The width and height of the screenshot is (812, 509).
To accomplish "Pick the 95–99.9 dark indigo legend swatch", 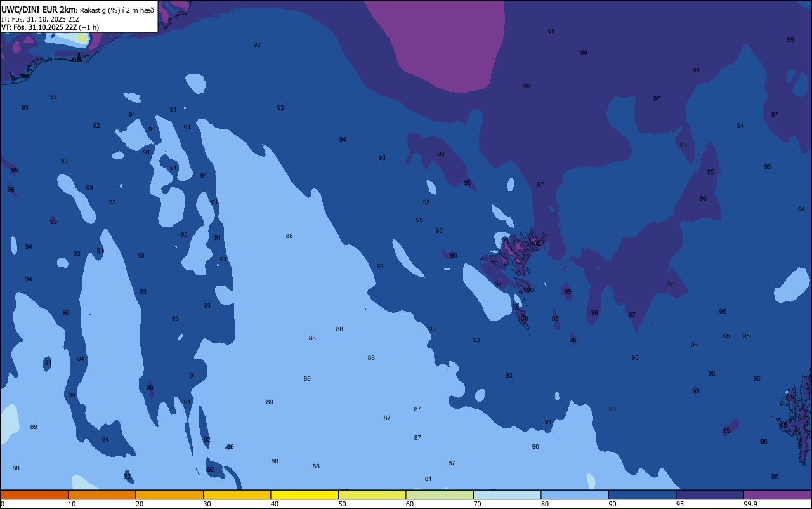I will click(x=710, y=494).
